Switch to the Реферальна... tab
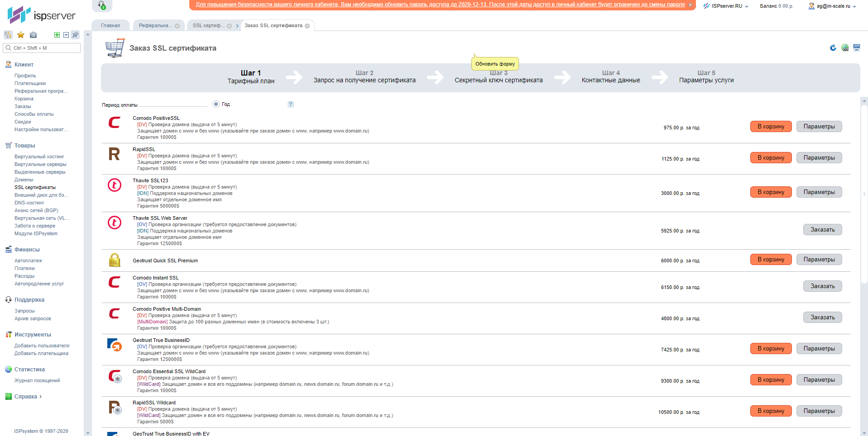 point(155,25)
